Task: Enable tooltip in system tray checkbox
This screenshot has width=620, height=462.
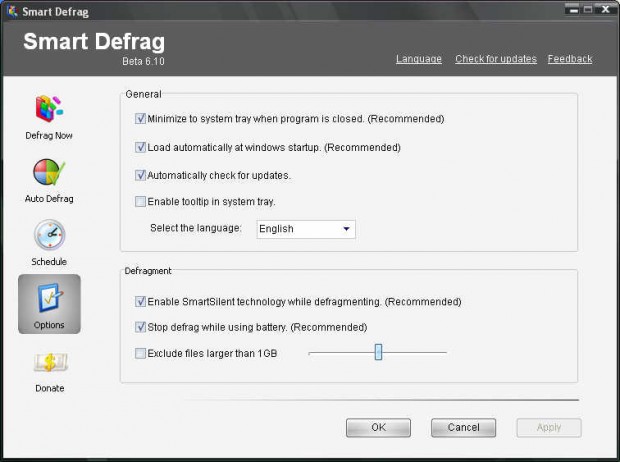Action: 140,202
